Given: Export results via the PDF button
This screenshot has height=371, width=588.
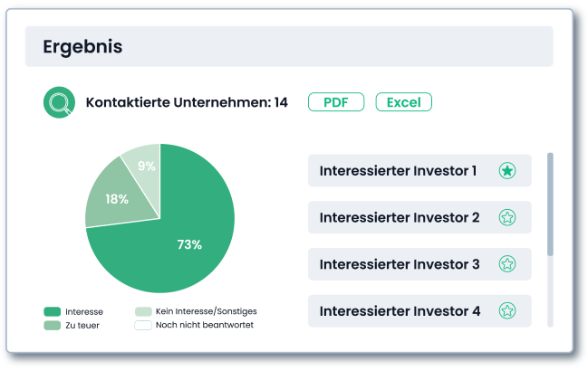Looking at the screenshot, I should 336,102.
